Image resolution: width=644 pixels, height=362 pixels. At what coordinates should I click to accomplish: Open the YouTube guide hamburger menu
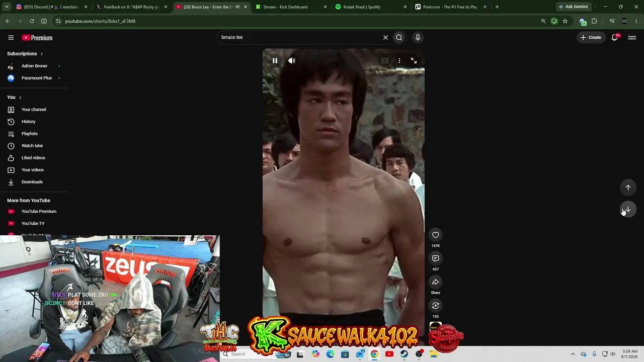pyautogui.click(x=11, y=37)
